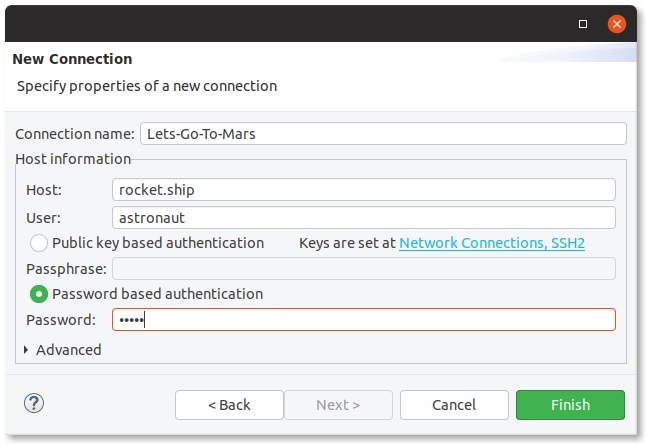Select Password based authentication radio button
Image resolution: width=646 pixels, height=444 pixels.
pyautogui.click(x=39, y=294)
